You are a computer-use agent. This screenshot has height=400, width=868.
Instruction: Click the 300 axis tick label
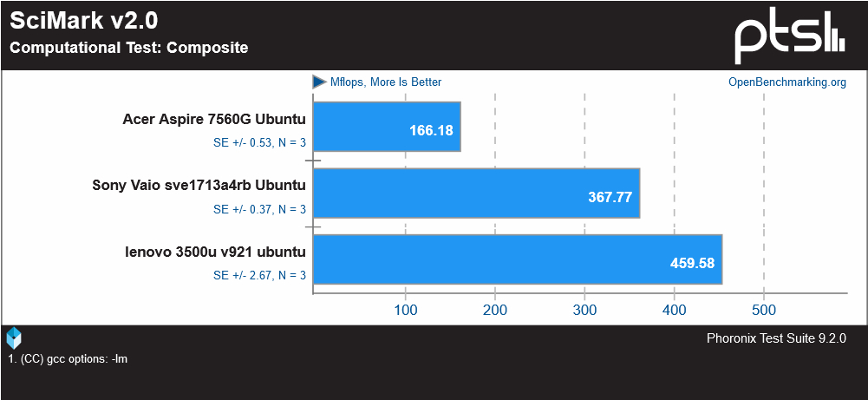pos(584,310)
